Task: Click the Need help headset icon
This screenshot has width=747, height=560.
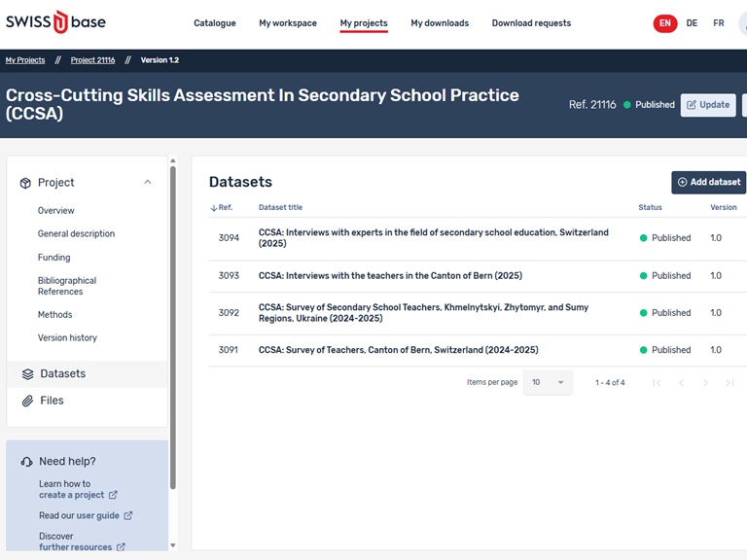Action: pos(26,462)
